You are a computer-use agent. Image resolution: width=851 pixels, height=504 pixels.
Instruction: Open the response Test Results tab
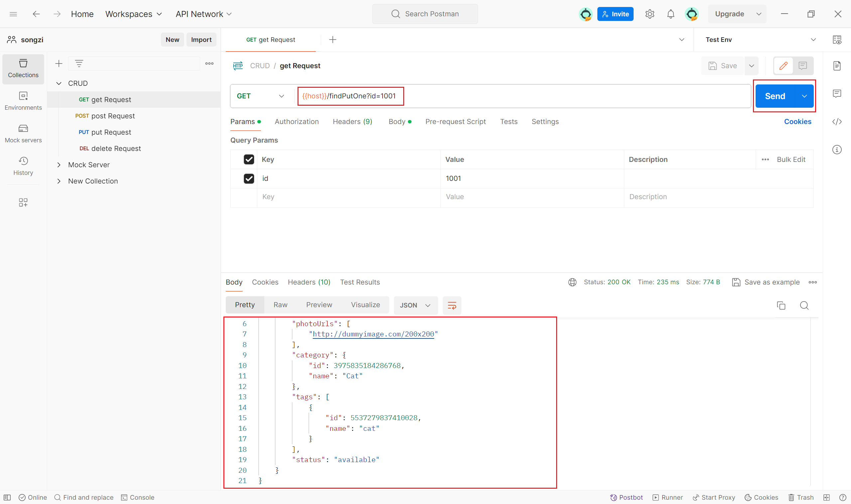pos(360,282)
